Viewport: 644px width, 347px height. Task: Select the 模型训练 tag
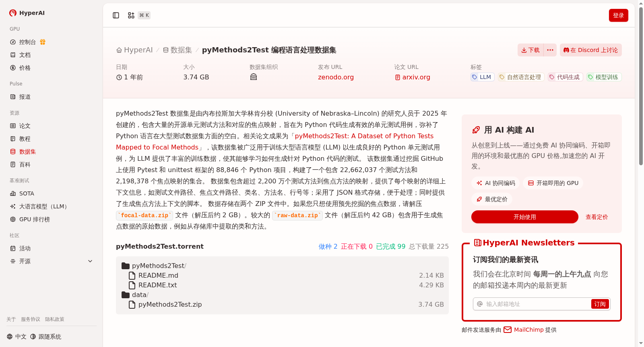coord(604,77)
